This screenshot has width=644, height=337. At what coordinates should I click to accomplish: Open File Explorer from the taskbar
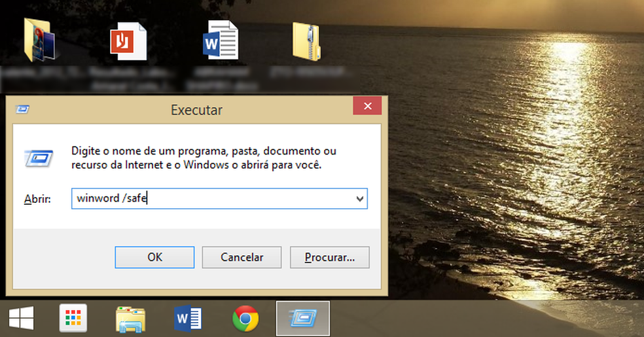(130, 319)
